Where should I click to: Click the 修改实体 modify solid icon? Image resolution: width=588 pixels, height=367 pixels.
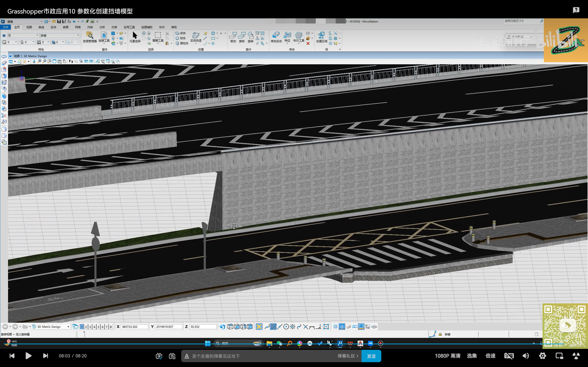coord(276,36)
